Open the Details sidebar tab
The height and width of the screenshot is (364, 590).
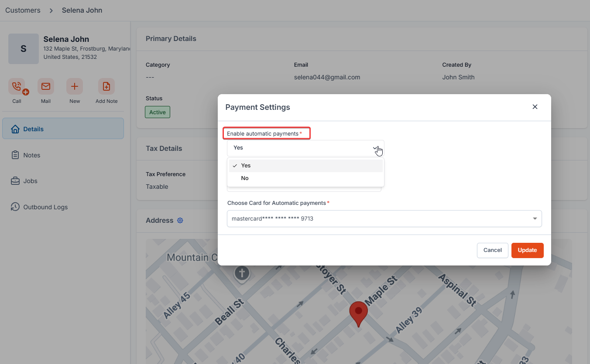(x=63, y=129)
